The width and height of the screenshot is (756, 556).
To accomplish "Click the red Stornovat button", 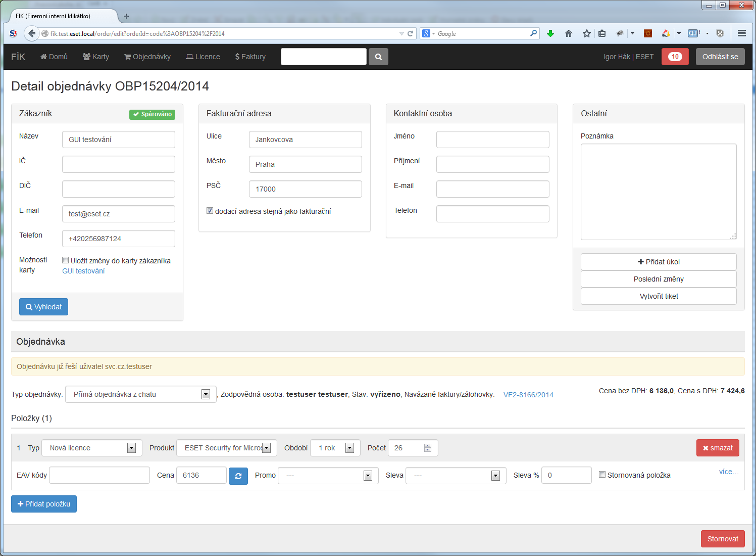I will click(723, 539).
